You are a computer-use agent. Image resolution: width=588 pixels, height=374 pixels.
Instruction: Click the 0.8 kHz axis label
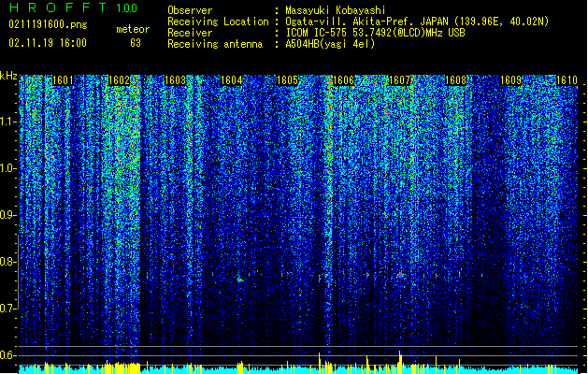pos(8,262)
